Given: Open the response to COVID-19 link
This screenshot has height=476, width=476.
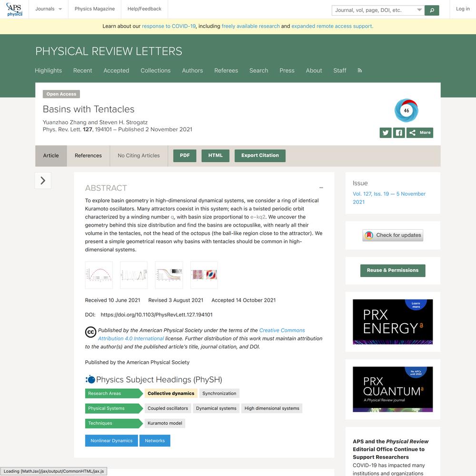Looking at the screenshot, I should (169, 26).
